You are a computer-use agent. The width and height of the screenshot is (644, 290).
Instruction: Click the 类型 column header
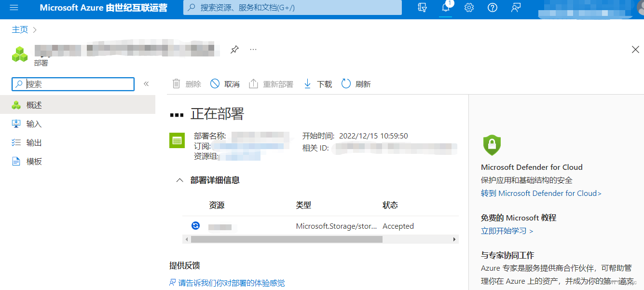coord(303,206)
